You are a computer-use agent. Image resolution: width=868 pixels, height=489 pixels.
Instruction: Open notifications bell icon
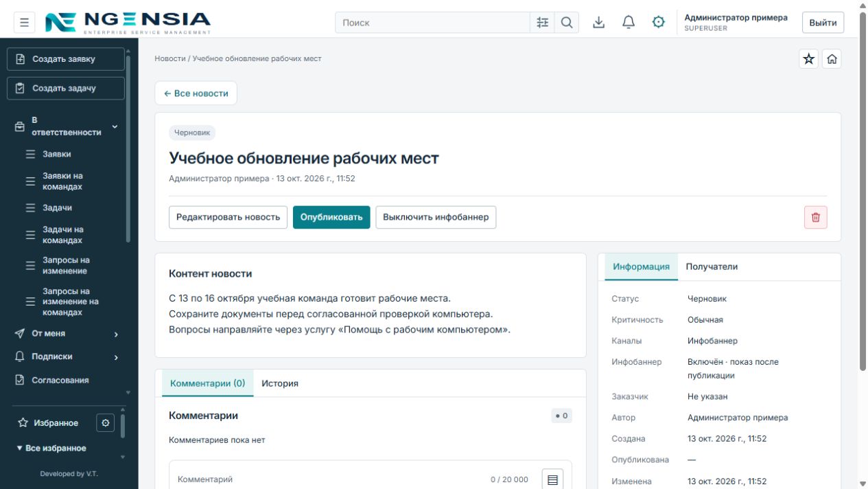[629, 23]
